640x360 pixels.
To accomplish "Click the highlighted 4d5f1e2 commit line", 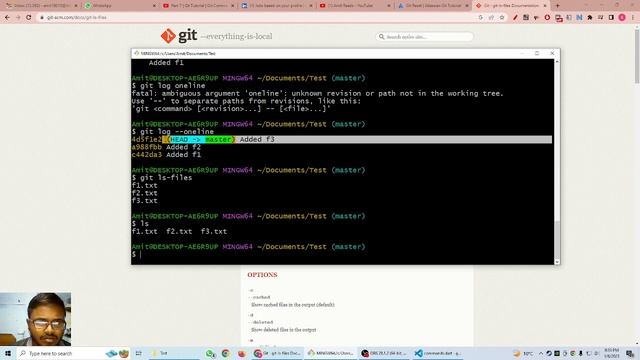I will [x=342, y=140].
